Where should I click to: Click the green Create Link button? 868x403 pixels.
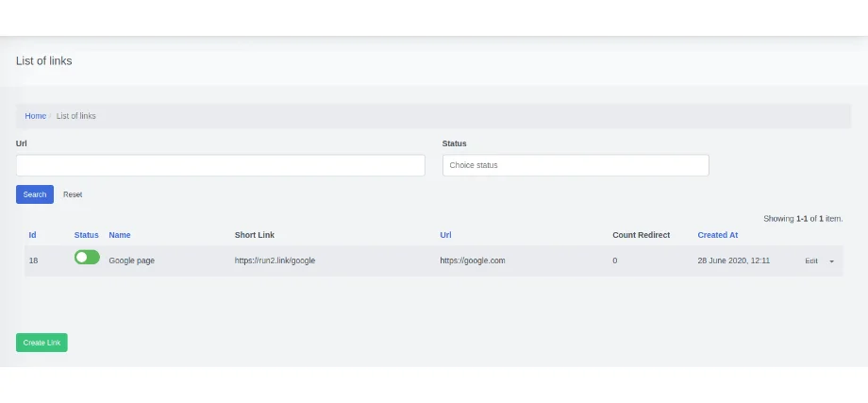tap(42, 343)
